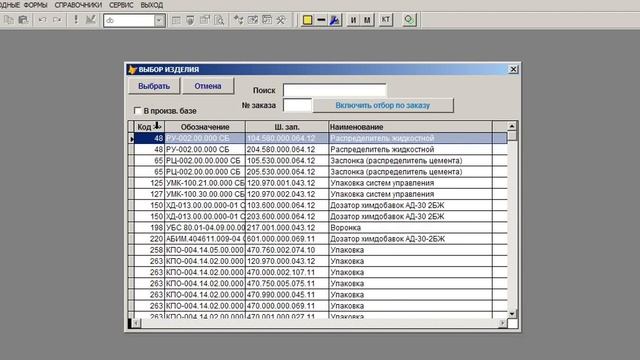Click 'Включить отбор по заказу' button
This screenshot has height=360, width=640.
[383, 105]
